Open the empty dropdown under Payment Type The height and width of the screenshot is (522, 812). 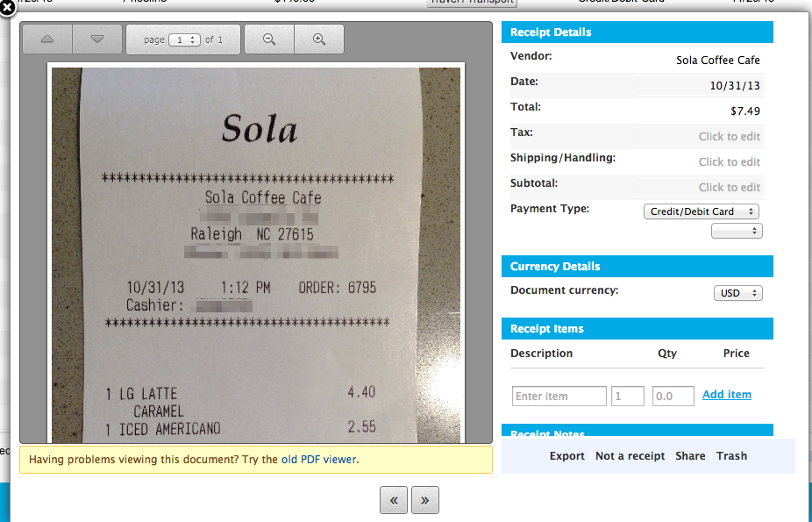click(x=737, y=231)
